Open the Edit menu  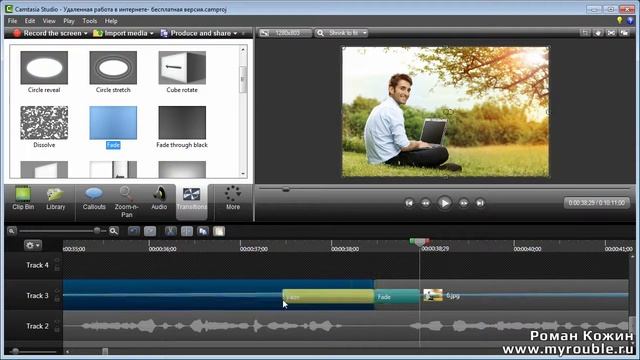click(x=30, y=21)
